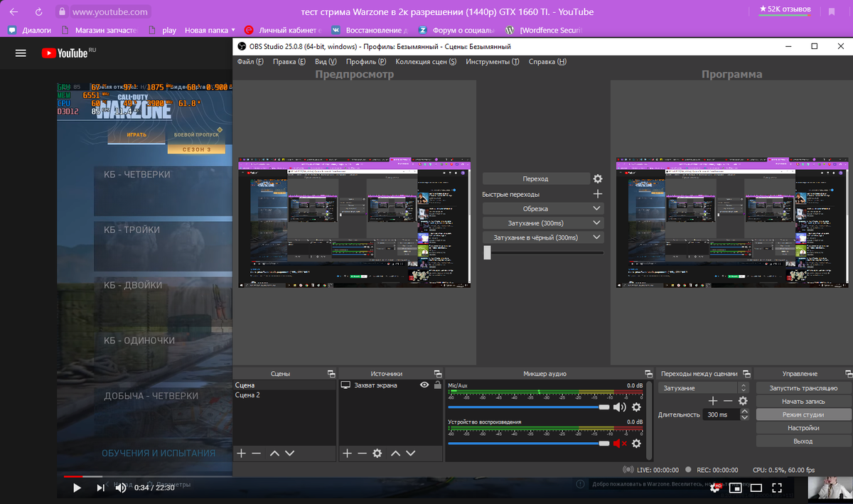
Task: Go back in the browser
Action: click(14, 11)
